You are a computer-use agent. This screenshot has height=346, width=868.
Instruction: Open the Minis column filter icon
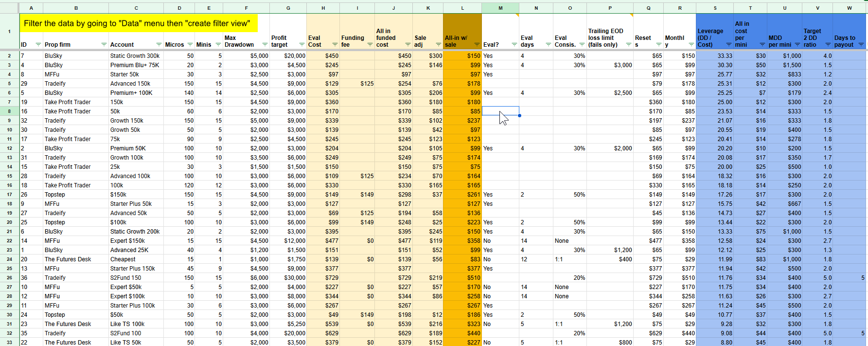pos(218,44)
